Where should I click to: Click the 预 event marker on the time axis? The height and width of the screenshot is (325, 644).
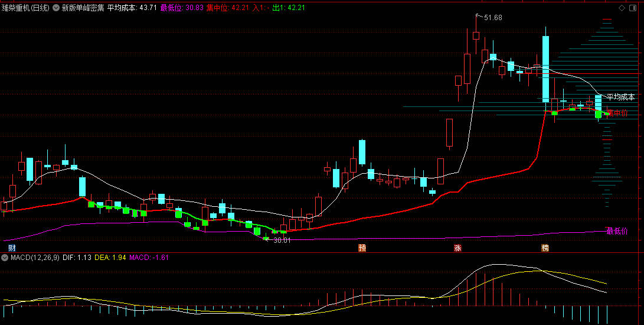(x=362, y=248)
